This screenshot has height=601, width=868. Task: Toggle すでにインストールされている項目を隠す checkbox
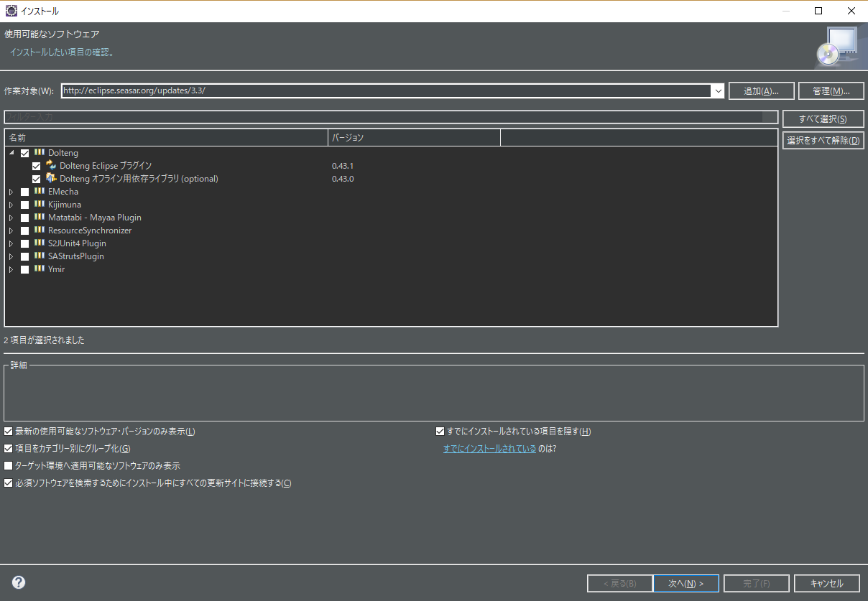click(440, 432)
